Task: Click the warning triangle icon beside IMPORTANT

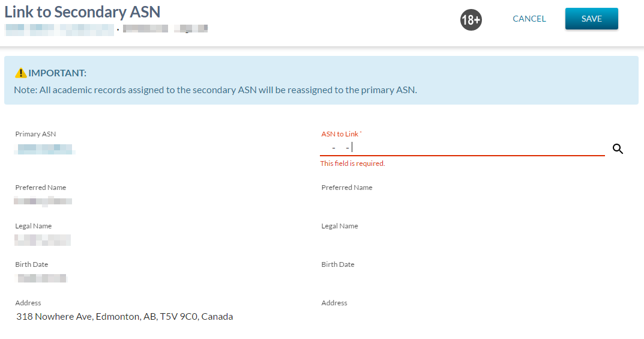Action: (x=21, y=73)
